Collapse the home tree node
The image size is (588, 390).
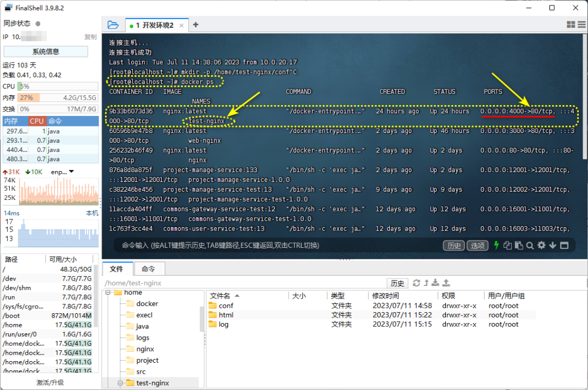tap(108, 292)
